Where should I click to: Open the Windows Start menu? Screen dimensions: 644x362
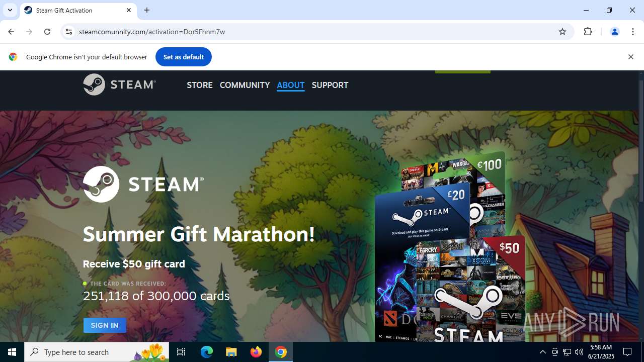tap(12, 352)
